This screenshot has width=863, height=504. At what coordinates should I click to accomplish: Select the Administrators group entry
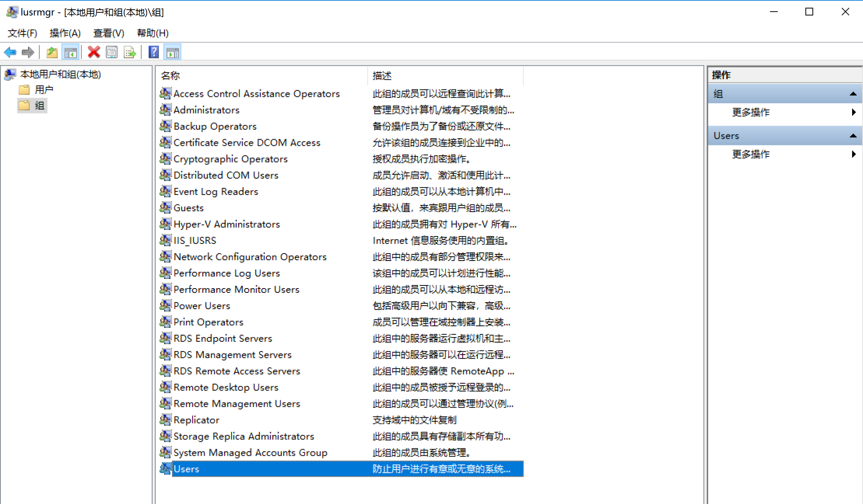tap(206, 110)
